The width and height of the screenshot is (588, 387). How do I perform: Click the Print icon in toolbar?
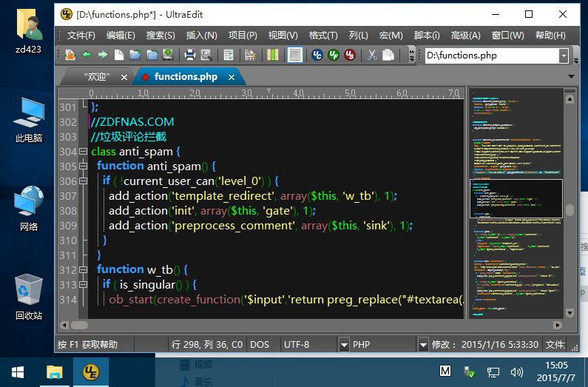pyautogui.click(x=189, y=55)
